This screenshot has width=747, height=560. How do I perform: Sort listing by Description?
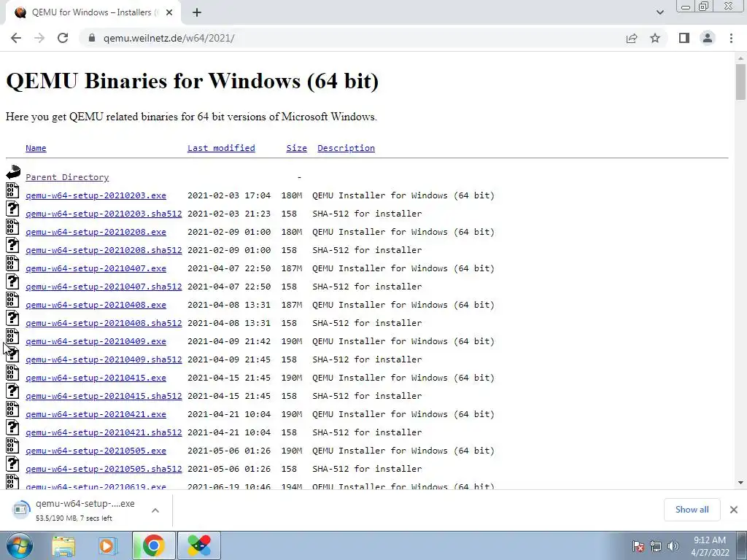[x=346, y=148]
